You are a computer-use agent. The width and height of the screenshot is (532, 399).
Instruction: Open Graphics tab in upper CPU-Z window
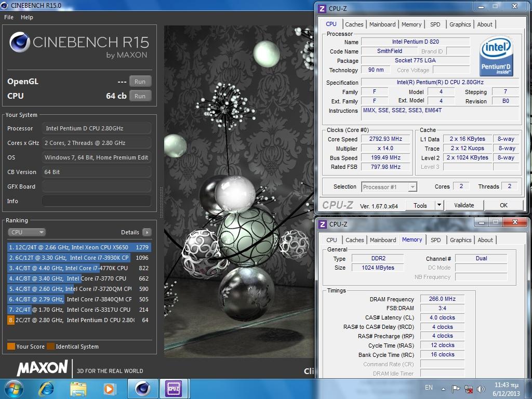pos(460,24)
